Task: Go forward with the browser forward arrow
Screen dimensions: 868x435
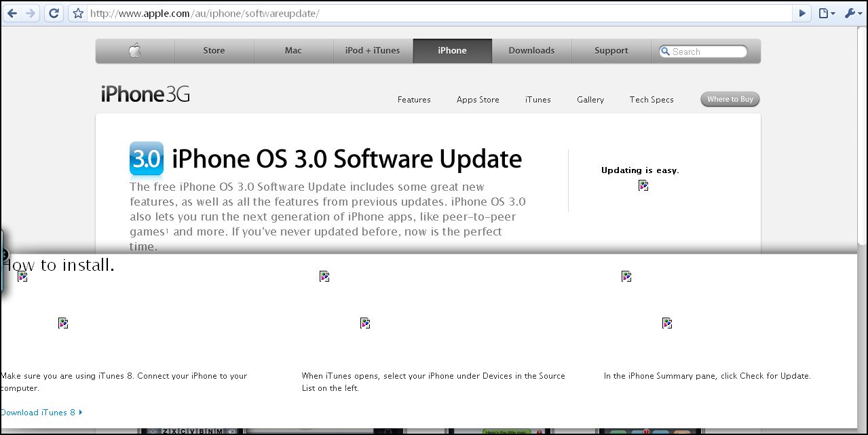Action: tap(31, 13)
